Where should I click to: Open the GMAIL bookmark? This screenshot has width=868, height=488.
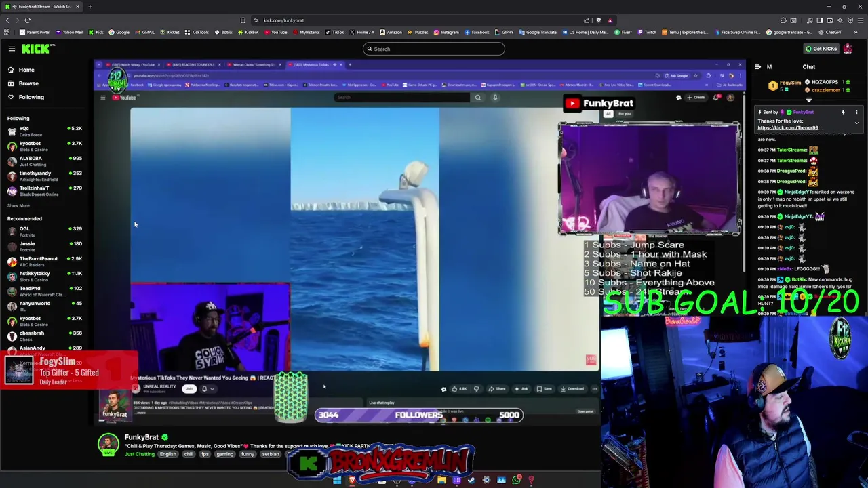pyautogui.click(x=144, y=32)
